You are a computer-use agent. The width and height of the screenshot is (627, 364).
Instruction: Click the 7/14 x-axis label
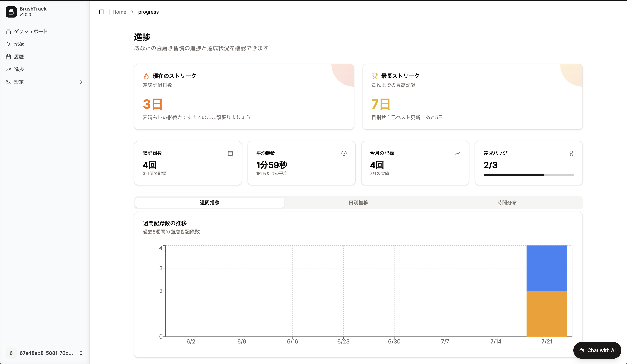[x=496, y=341]
